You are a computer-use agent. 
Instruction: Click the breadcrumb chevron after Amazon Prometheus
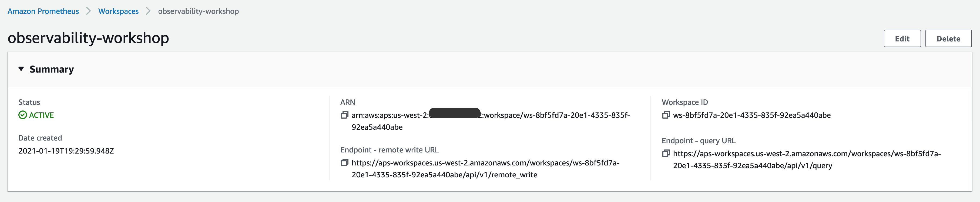click(x=89, y=11)
